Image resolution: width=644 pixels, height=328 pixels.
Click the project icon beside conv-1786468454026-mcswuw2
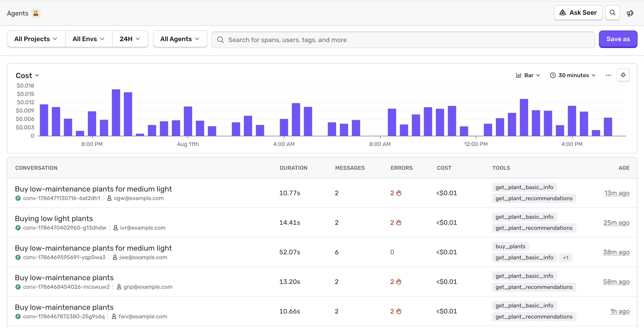click(18, 287)
